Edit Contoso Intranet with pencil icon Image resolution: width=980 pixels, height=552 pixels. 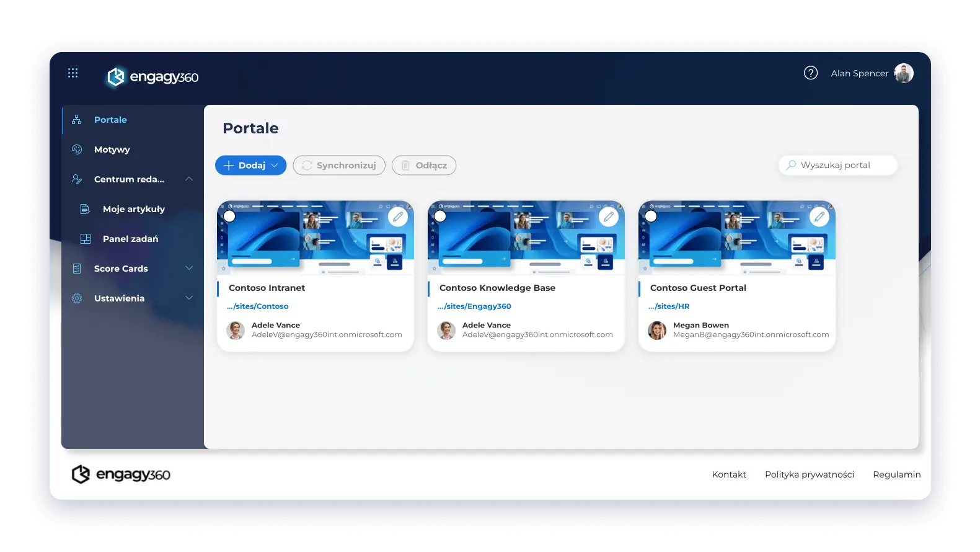[398, 216]
